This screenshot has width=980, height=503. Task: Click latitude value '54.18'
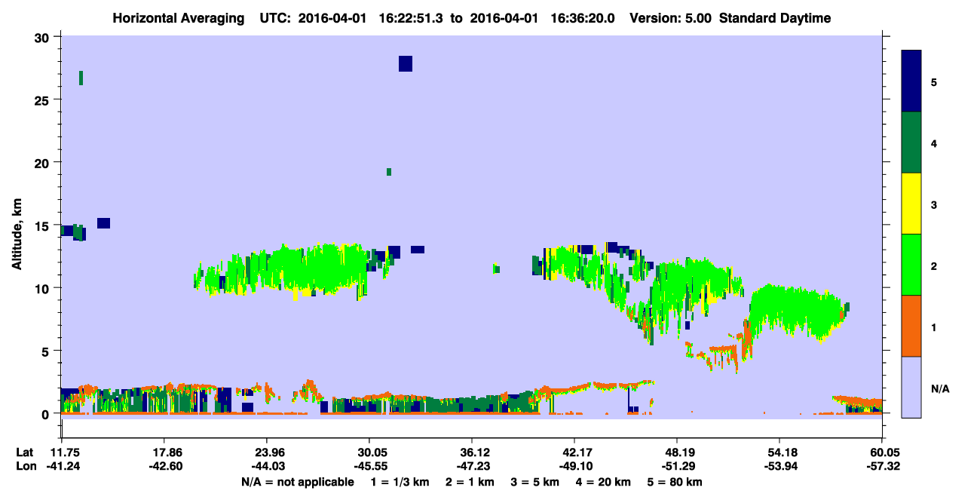click(779, 452)
